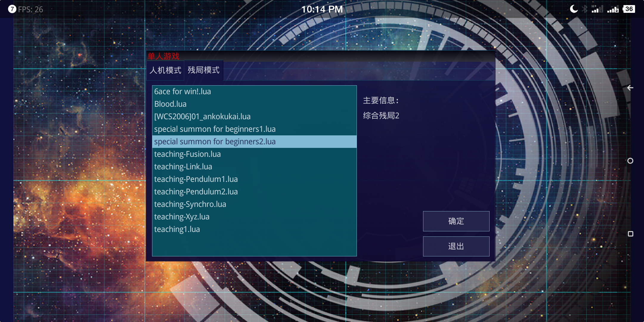Click the 主要信息 label
Screen dimensions: 644x322
[380, 100]
